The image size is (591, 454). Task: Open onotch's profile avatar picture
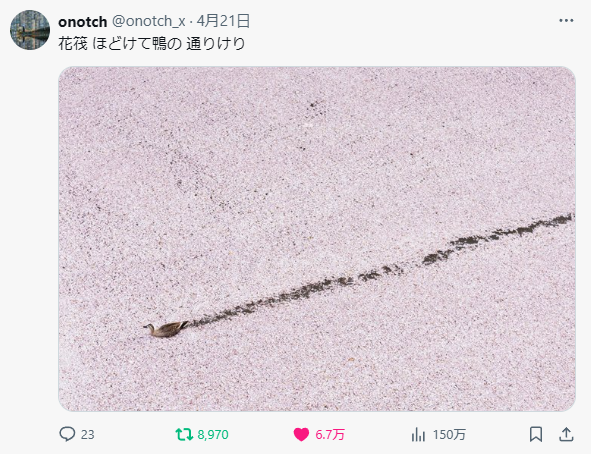(30, 30)
